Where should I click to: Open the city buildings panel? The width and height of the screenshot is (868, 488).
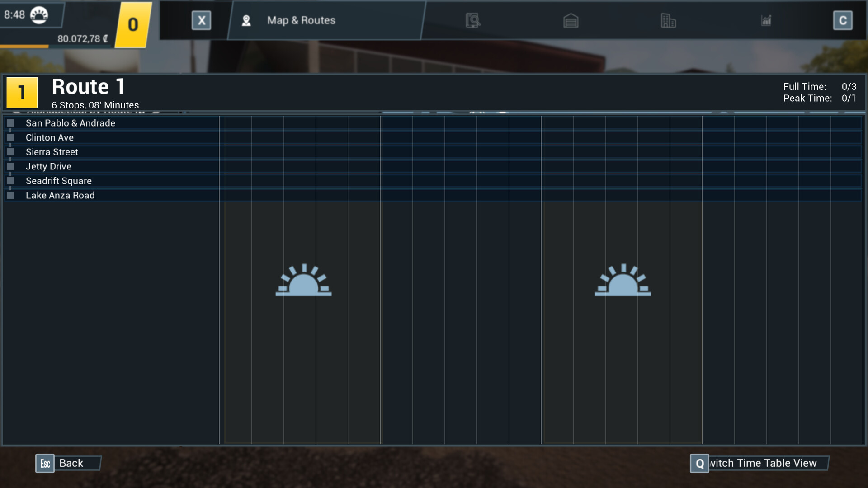669,21
